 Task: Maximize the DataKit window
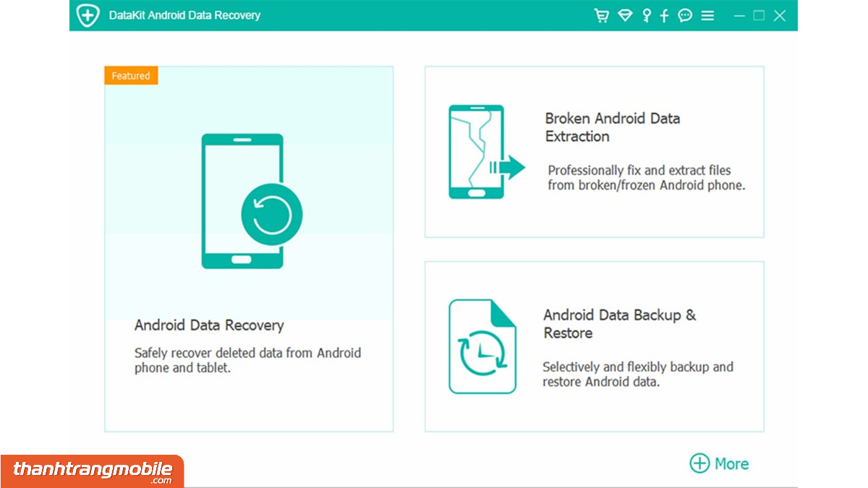(759, 15)
